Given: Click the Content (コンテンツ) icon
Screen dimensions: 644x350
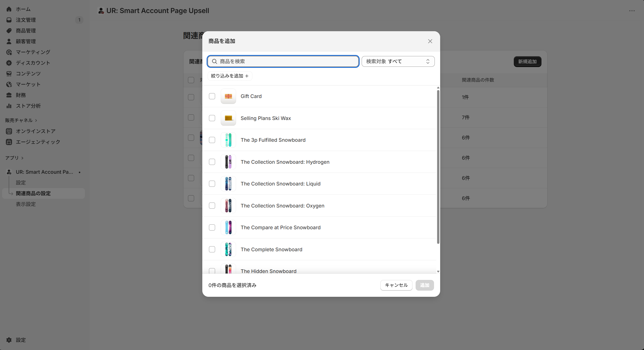Looking at the screenshot, I should pyautogui.click(x=9, y=74).
